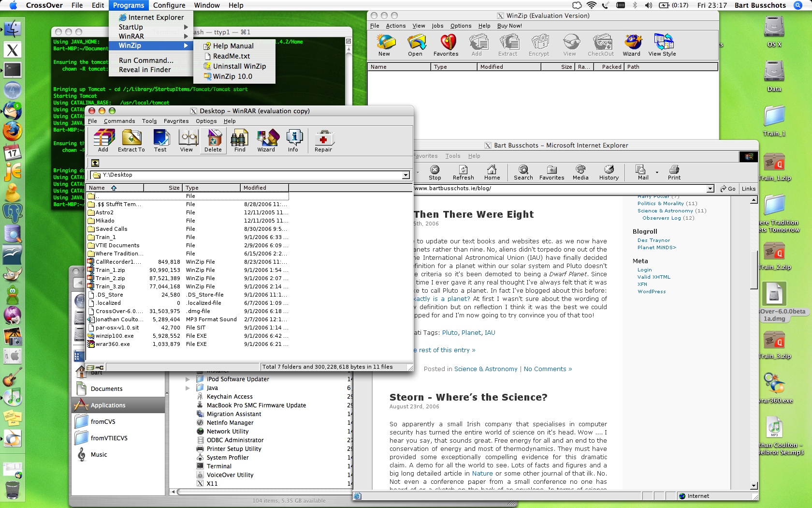Click Refresh in Internet Explorer toolbar
812x508 pixels.
click(x=464, y=172)
